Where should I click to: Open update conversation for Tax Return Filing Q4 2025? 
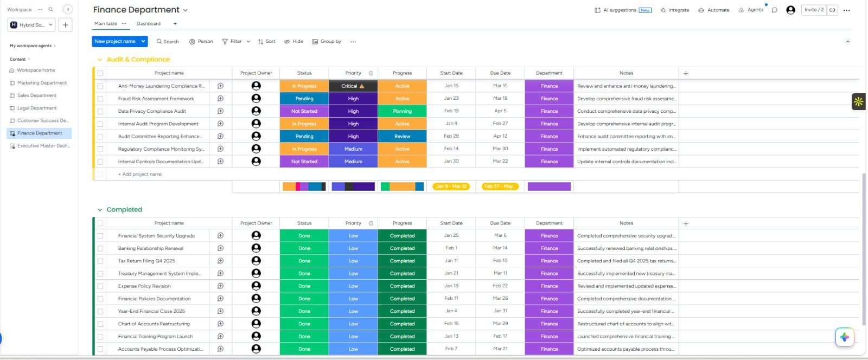[x=221, y=261]
